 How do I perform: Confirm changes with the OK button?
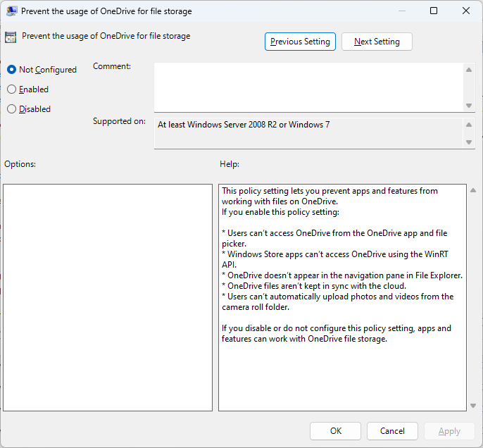[336, 431]
